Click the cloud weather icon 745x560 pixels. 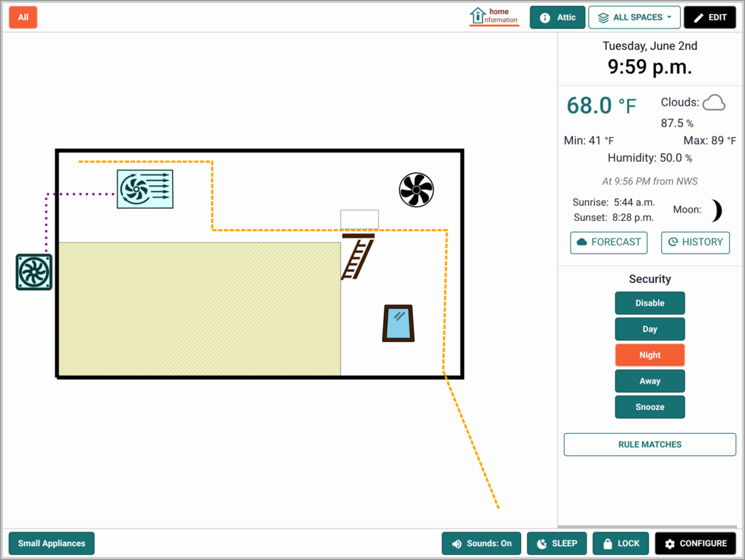tap(714, 102)
